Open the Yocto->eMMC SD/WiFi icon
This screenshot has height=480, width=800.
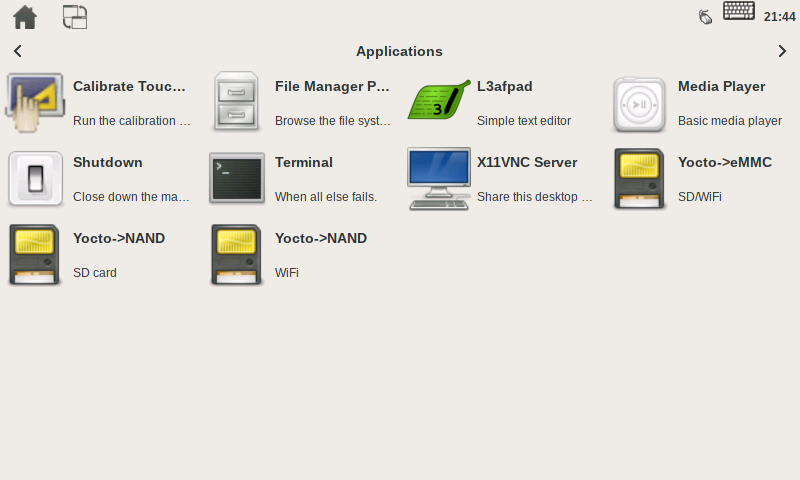pyautogui.click(x=640, y=179)
